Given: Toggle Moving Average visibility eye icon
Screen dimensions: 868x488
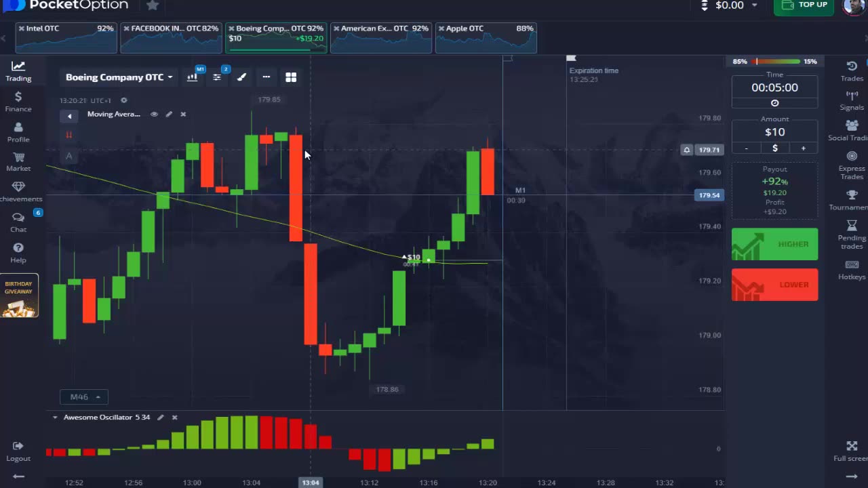Looking at the screenshot, I should click(x=154, y=115).
